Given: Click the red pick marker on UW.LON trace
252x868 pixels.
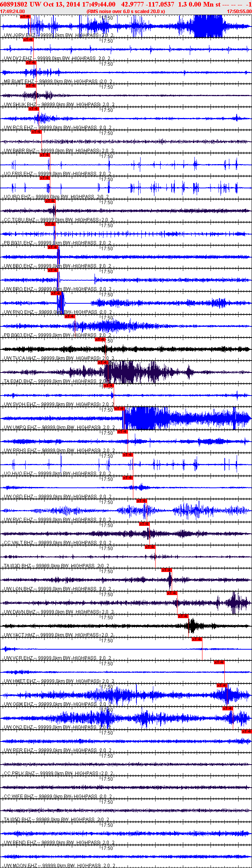Looking at the screenshot, I should point(166,570).
